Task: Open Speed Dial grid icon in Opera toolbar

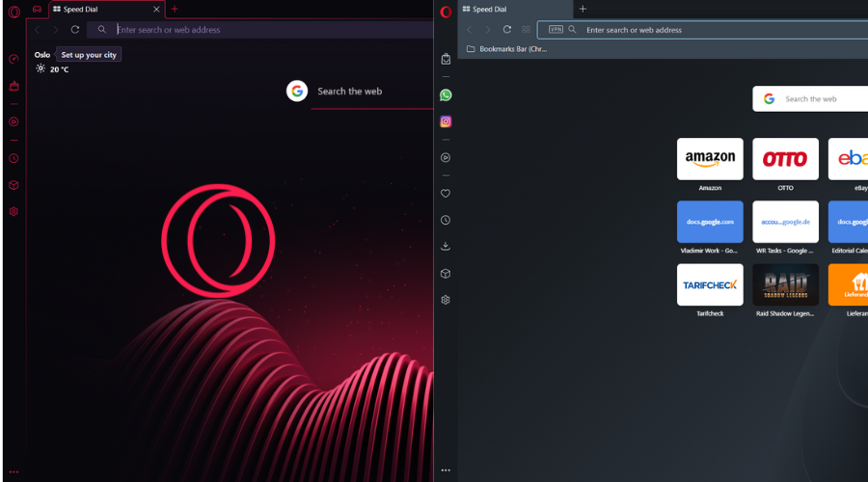Action: coord(526,29)
